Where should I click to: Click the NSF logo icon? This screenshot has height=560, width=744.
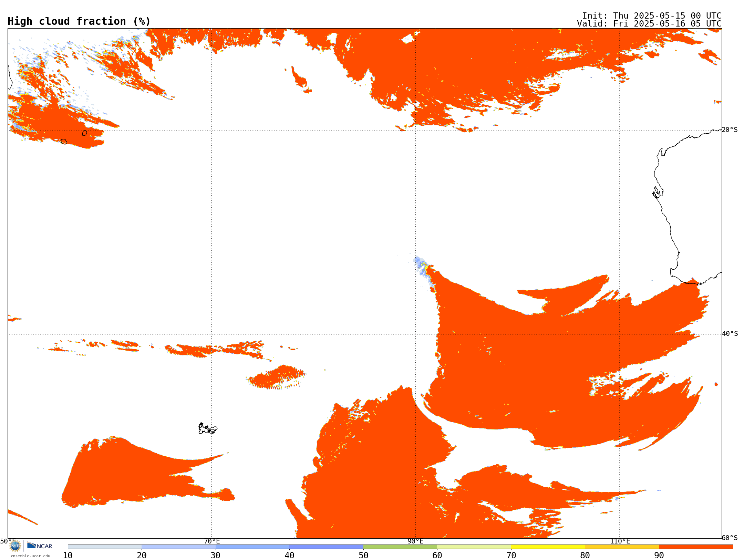coord(15,546)
